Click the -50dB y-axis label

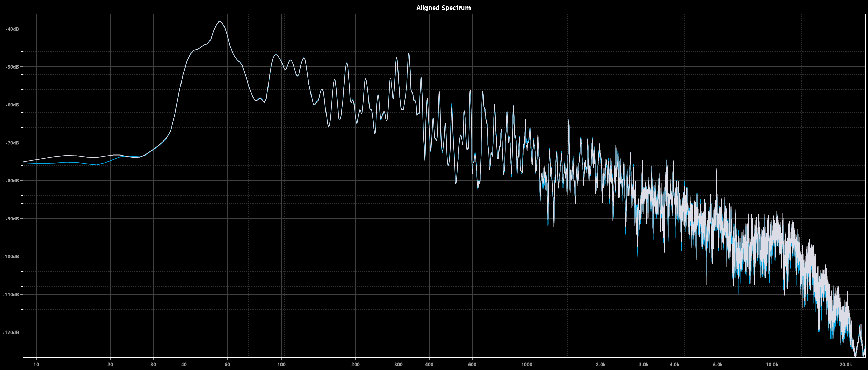[x=12, y=67]
